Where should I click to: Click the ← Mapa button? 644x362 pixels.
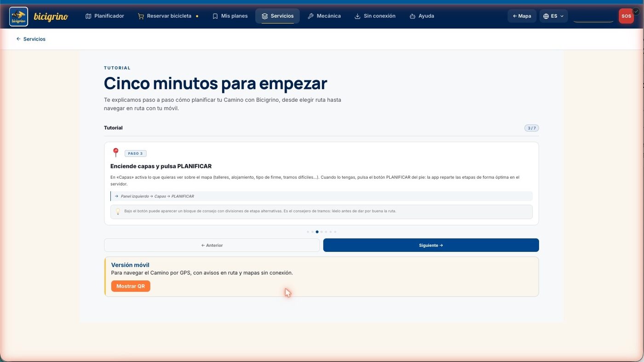coord(522,16)
